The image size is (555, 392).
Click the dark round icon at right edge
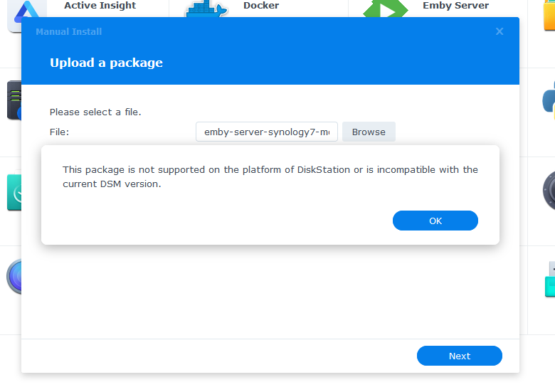547,189
